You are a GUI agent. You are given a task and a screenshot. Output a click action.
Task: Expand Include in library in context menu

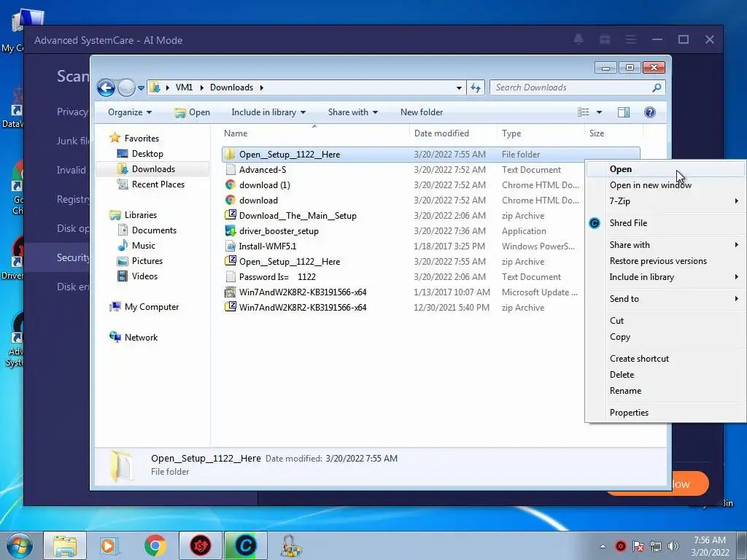(665, 277)
